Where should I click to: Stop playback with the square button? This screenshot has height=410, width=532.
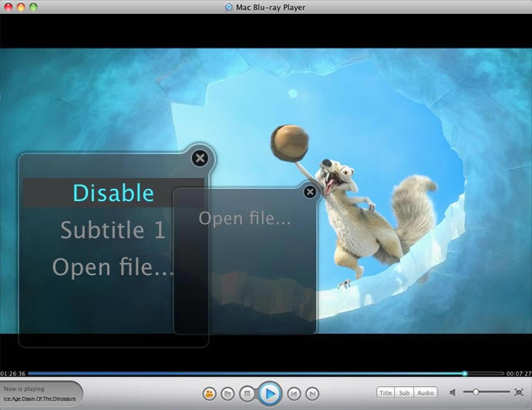pyautogui.click(x=247, y=394)
